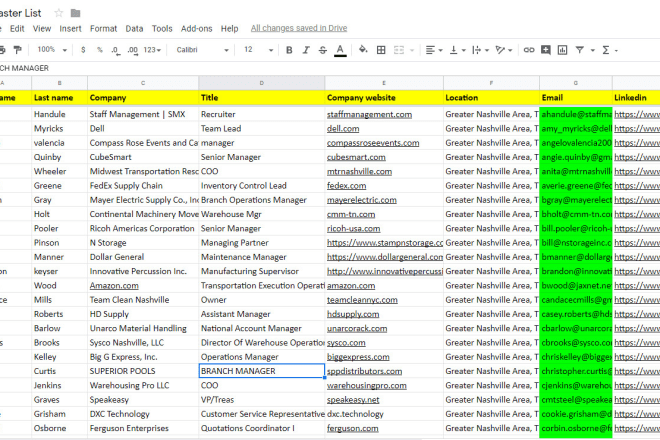Open the Insert menu
The image size is (660, 440).
[x=70, y=29]
